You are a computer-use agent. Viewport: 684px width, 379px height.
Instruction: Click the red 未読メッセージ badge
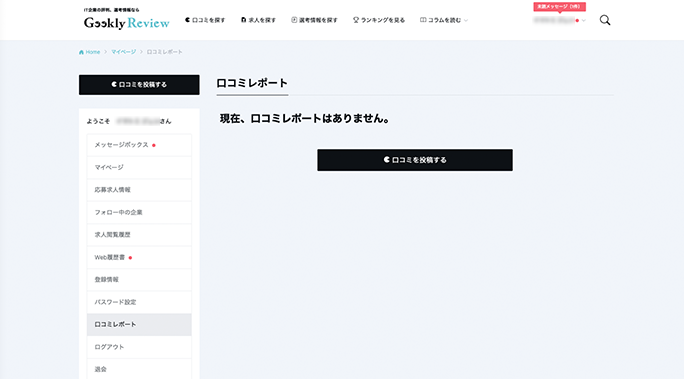point(559,7)
